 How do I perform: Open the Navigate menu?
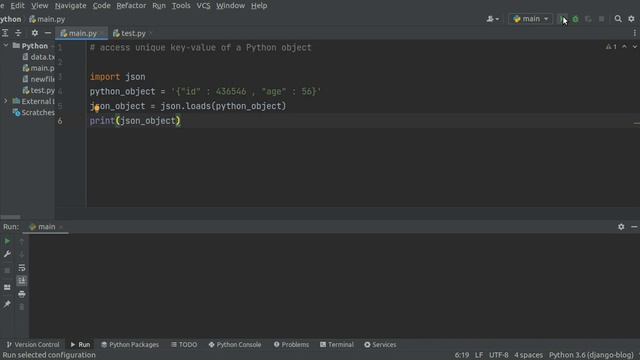click(71, 6)
